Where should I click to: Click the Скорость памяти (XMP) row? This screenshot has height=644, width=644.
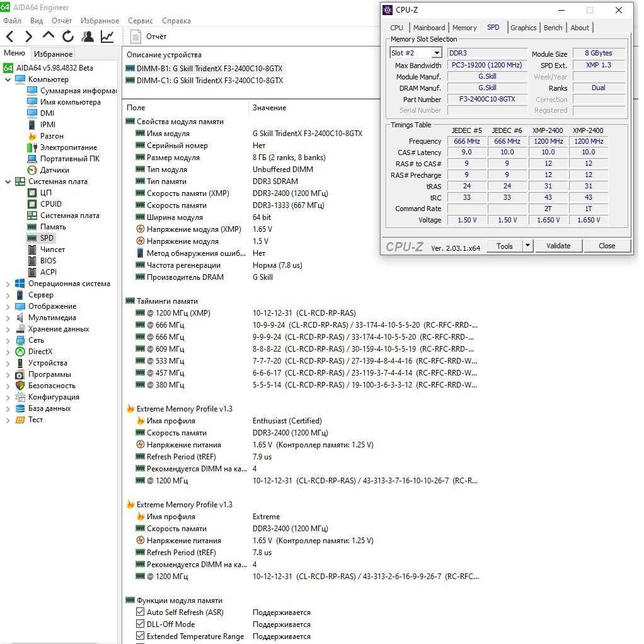[x=232, y=193]
